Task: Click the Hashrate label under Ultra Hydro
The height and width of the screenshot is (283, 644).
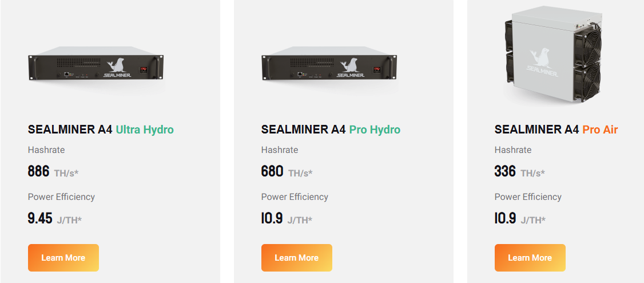Action: 46,150
